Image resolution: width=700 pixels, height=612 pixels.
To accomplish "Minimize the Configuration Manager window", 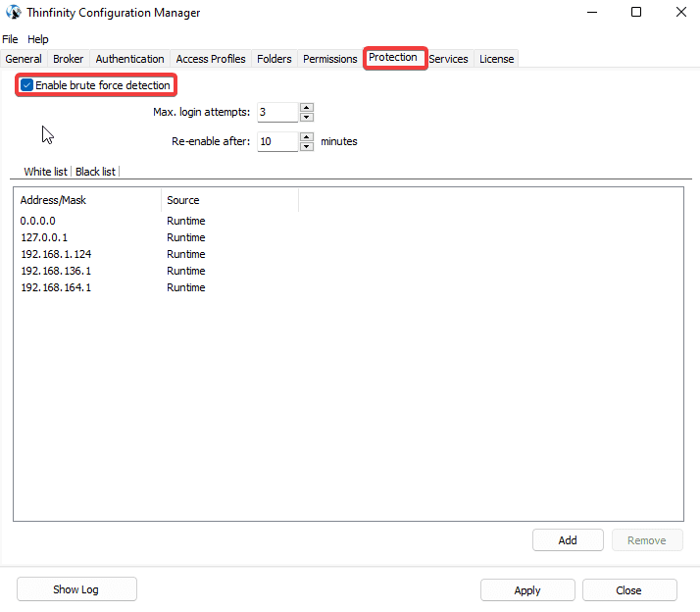I will (x=592, y=12).
